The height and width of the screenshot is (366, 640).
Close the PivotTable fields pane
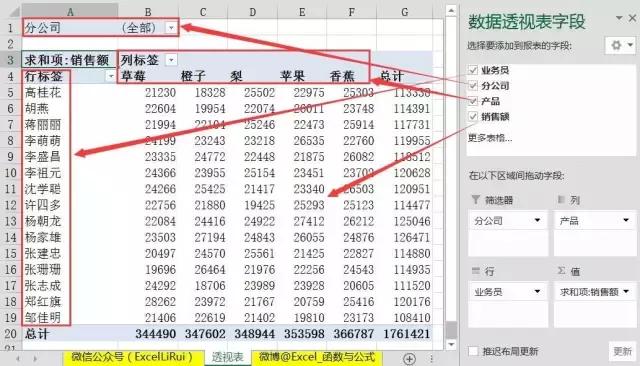(x=633, y=18)
